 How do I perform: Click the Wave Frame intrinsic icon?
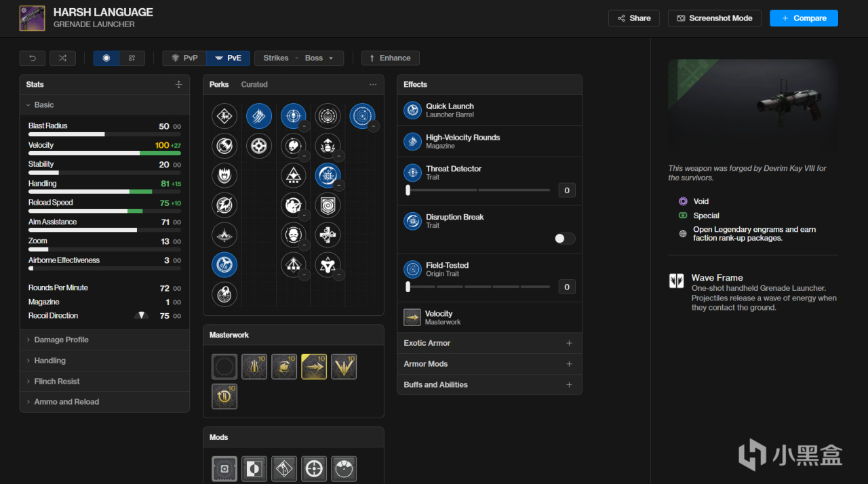677,281
